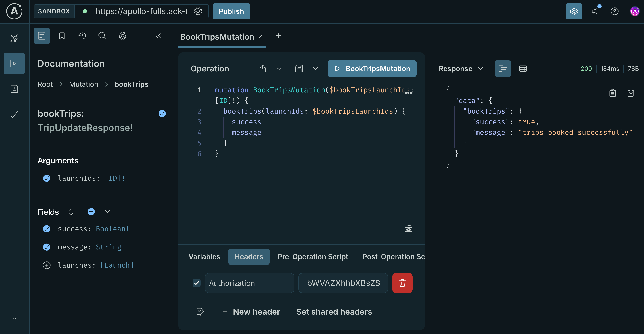Copy response with the clipboard icon
644x334 pixels.
(612, 93)
